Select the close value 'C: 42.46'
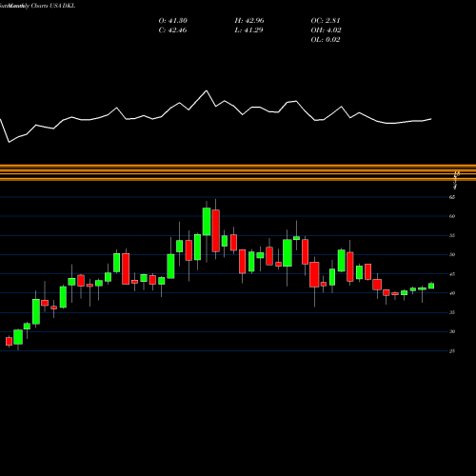The height and width of the screenshot is (476, 476). [173, 30]
